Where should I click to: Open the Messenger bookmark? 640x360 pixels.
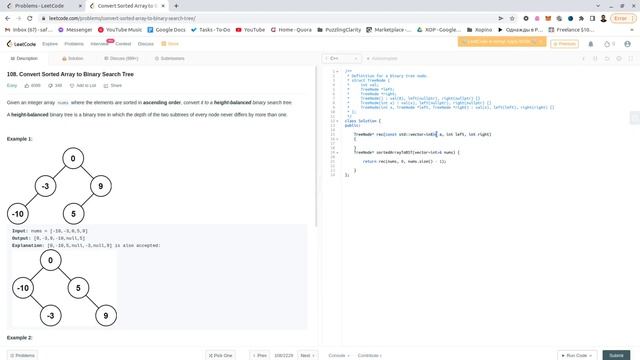(75, 30)
